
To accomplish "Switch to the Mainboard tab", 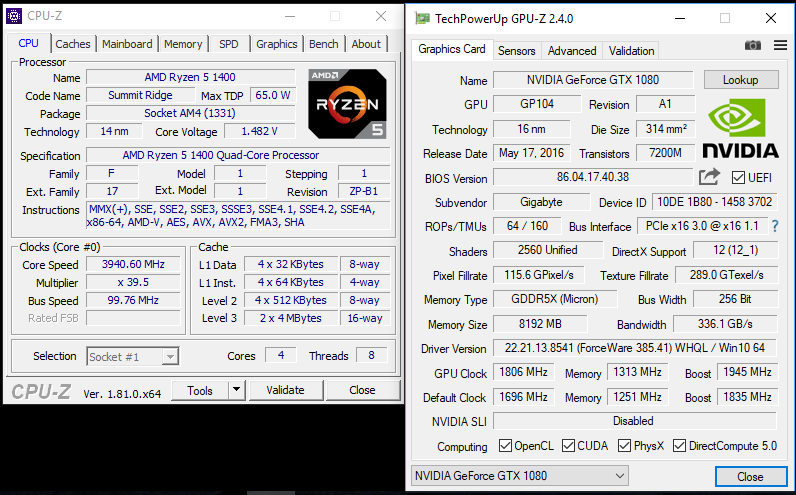I will point(127,44).
